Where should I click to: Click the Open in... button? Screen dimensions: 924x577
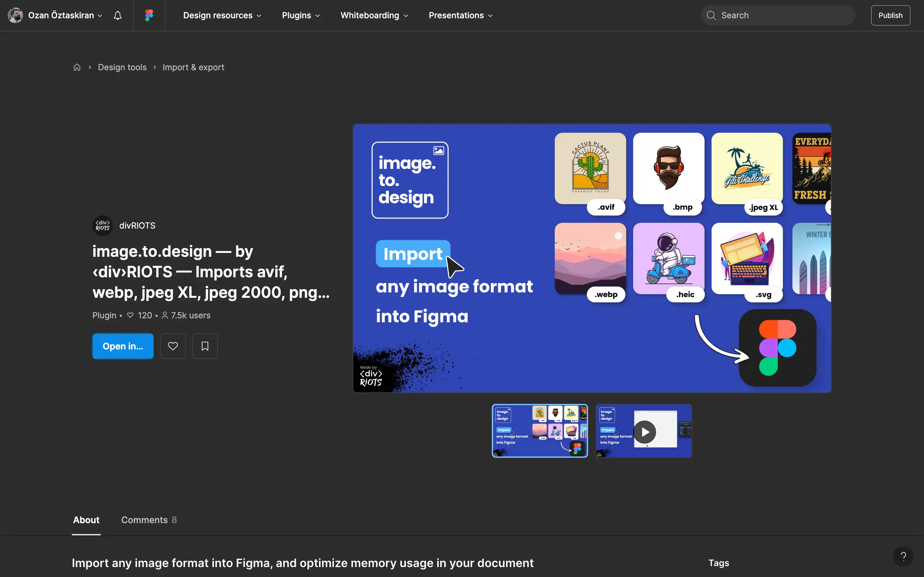click(123, 346)
